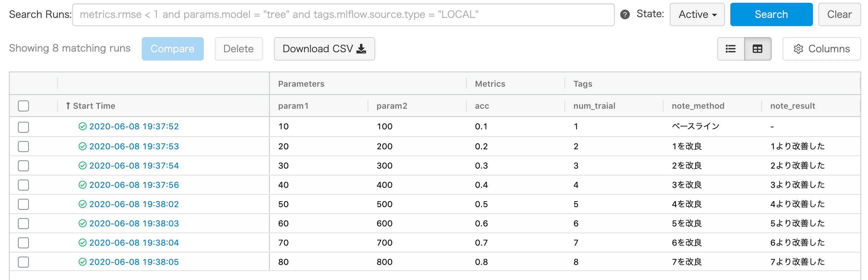868x280 pixels.
Task: Click the param1 value 30
Action: click(x=283, y=165)
